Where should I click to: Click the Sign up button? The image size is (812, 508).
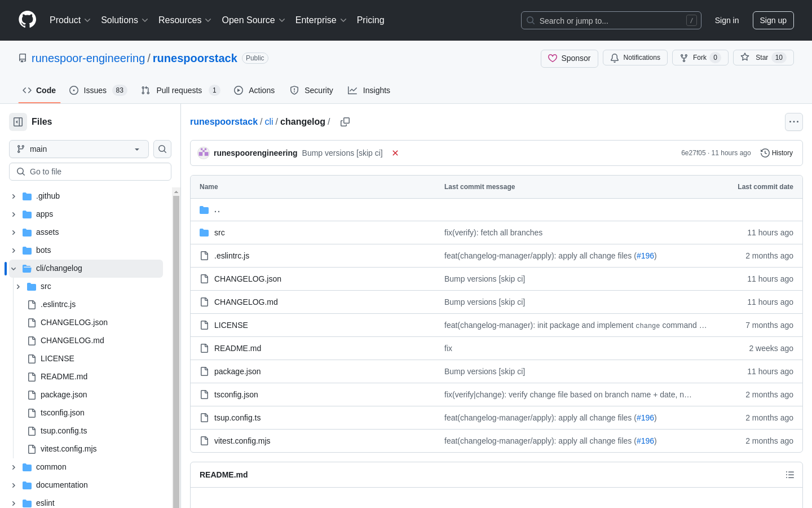click(x=773, y=20)
